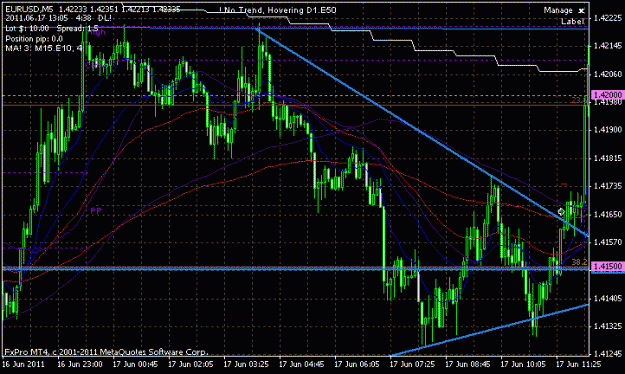This screenshot has width=625, height=374.
Task: Select the pink 1.42000 price level tag
Action: pyautogui.click(x=608, y=95)
